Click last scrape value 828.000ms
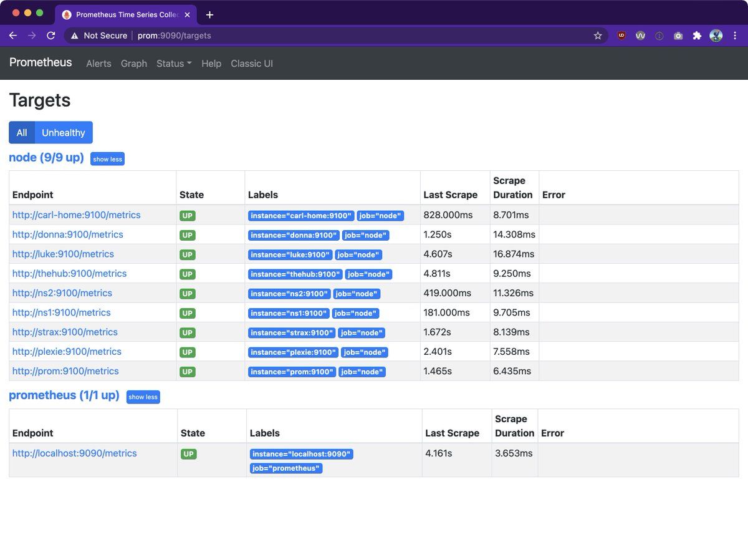Screen dimensions: 748x560 448,215
